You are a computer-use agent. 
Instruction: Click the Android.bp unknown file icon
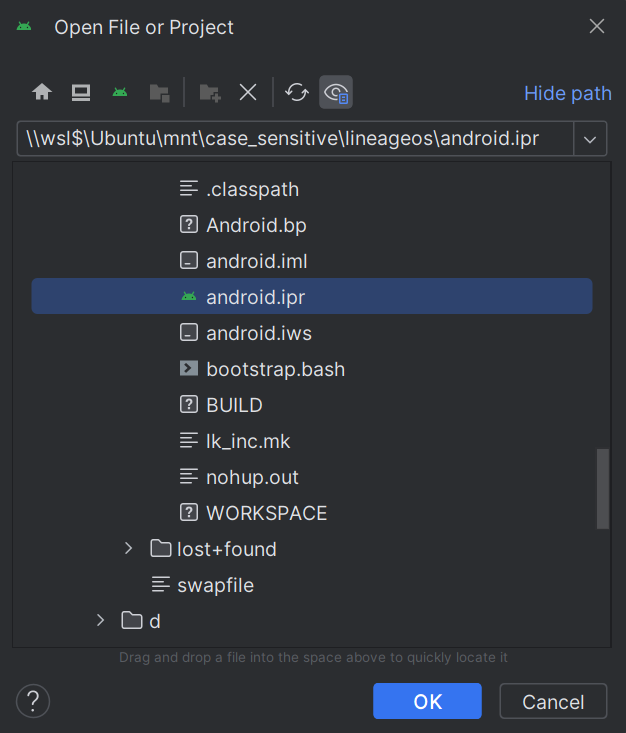click(x=189, y=225)
